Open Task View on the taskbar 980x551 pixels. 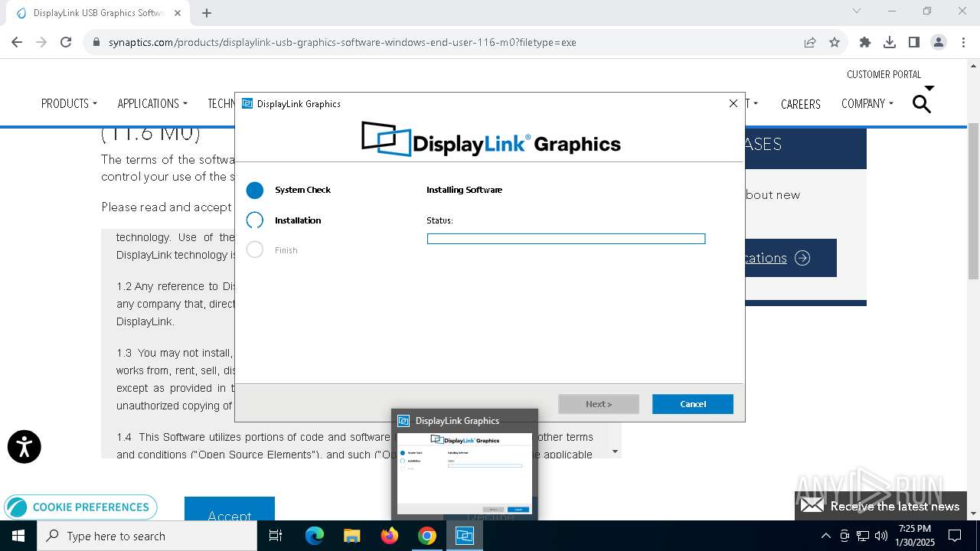click(276, 536)
